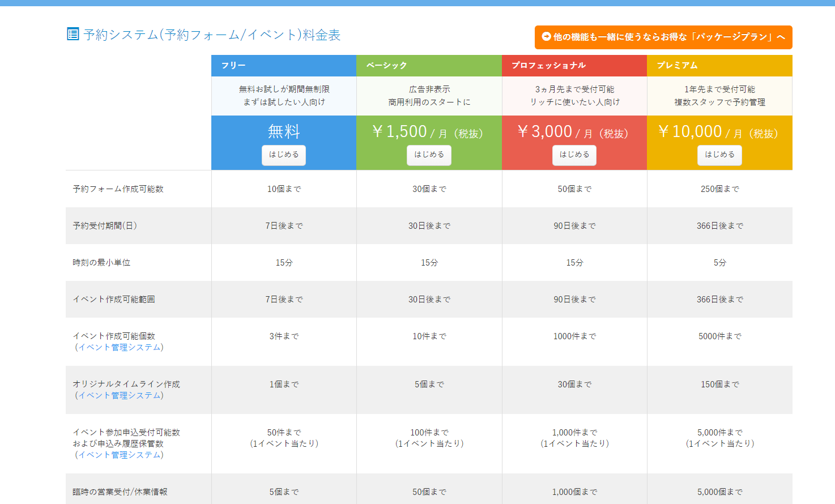Click the ¥1,500 monthly price text
Screen dimensions: 835x504
(429, 131)
